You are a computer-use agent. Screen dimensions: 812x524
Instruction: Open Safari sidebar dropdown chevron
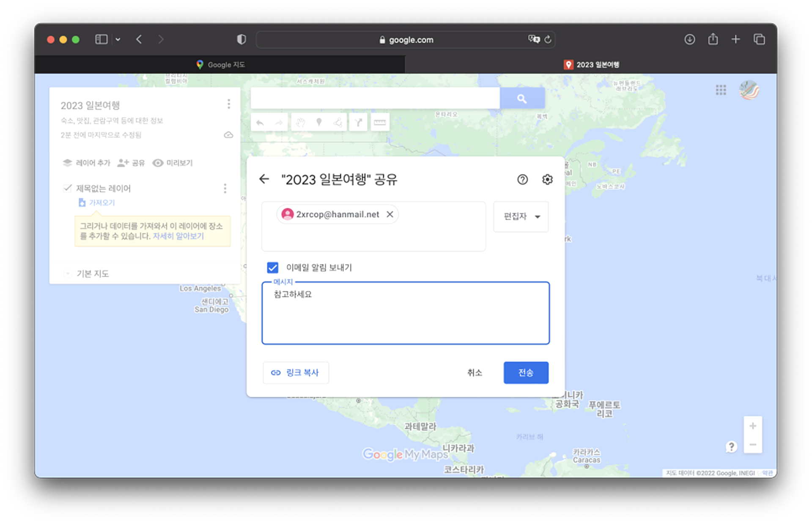pos(118,39)
